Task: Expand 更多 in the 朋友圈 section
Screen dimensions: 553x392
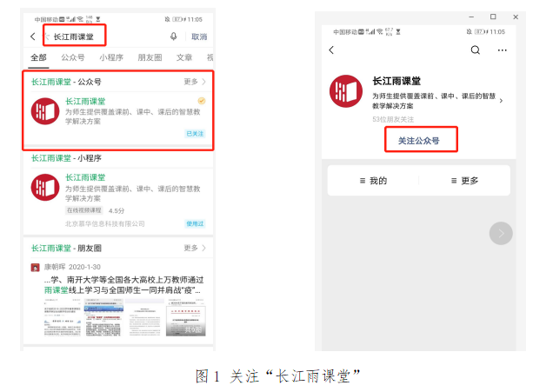Action: pos(195,249)
